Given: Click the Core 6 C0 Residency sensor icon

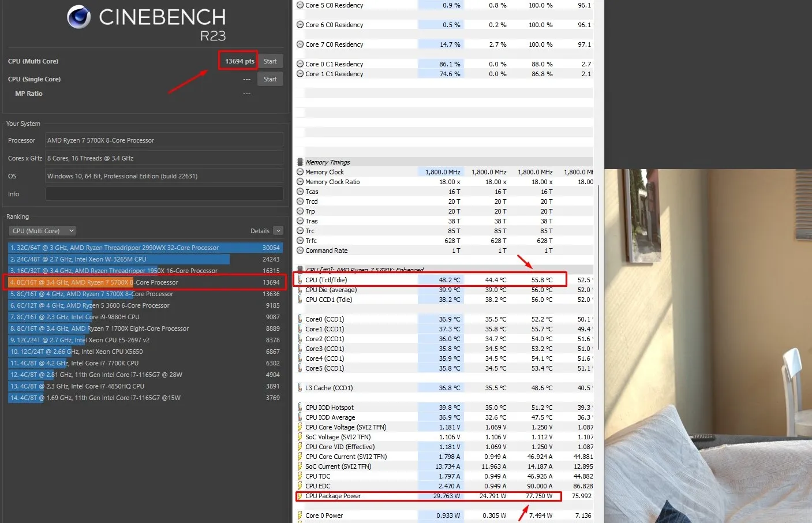Looking at the screenshot, I should tap(300, 25).
